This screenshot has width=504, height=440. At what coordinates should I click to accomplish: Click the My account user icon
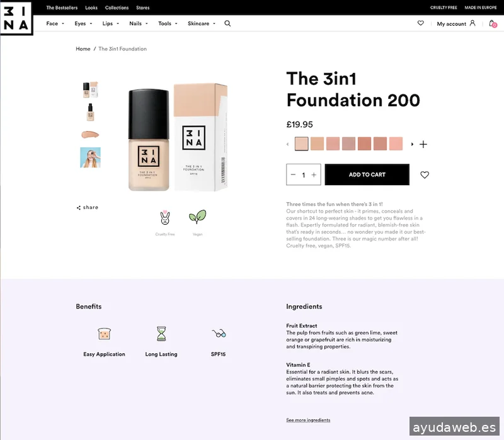point(472,23)
